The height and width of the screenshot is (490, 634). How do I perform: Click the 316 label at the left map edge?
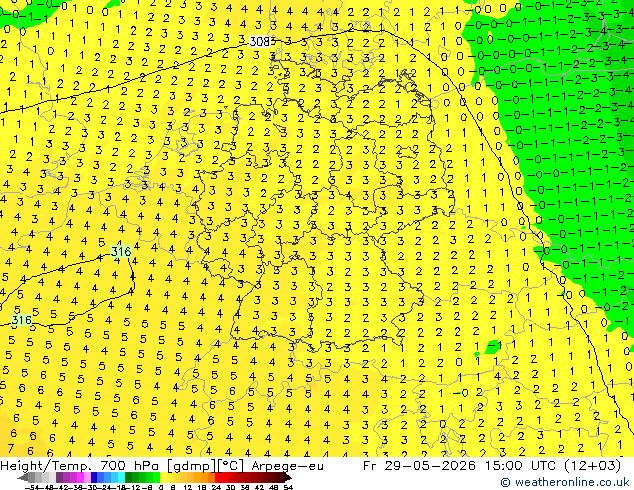(22, 321)
